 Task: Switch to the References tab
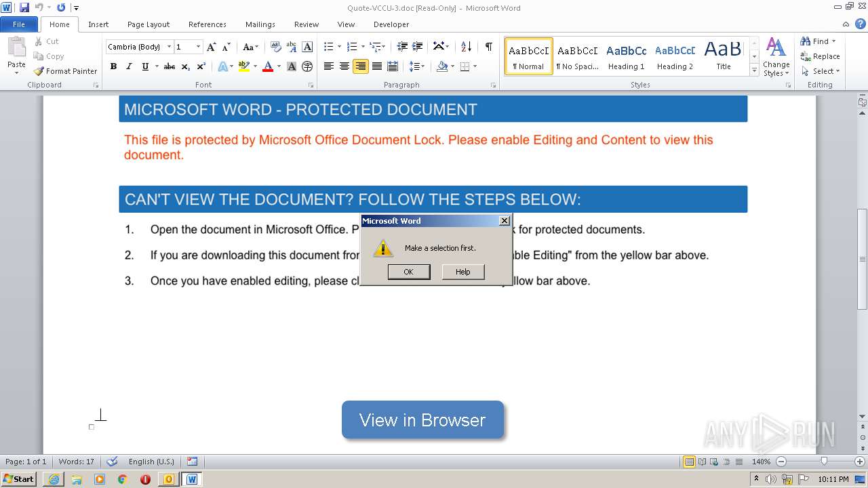click(x=208, y=24)
